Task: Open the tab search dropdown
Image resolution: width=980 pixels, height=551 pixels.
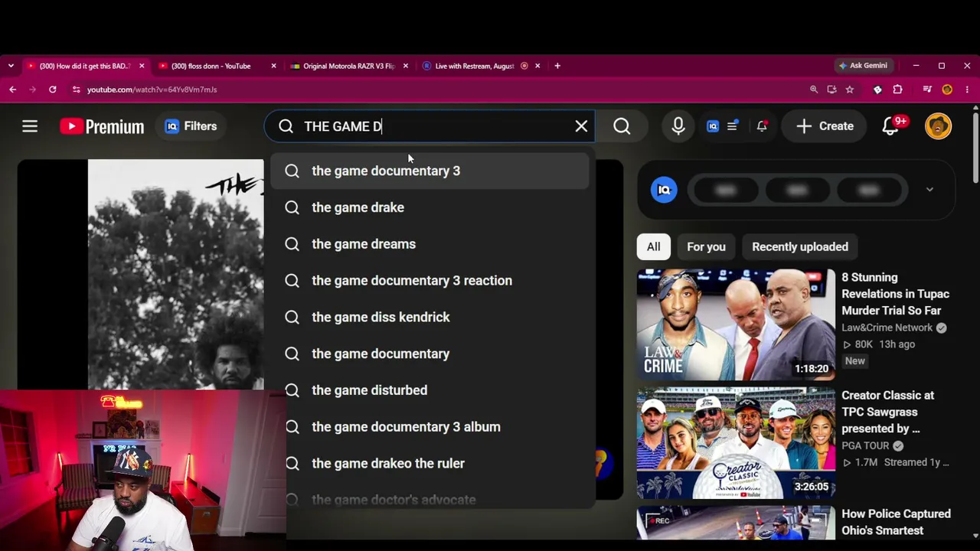Action: pyautogui.click(x=11, y=66)
